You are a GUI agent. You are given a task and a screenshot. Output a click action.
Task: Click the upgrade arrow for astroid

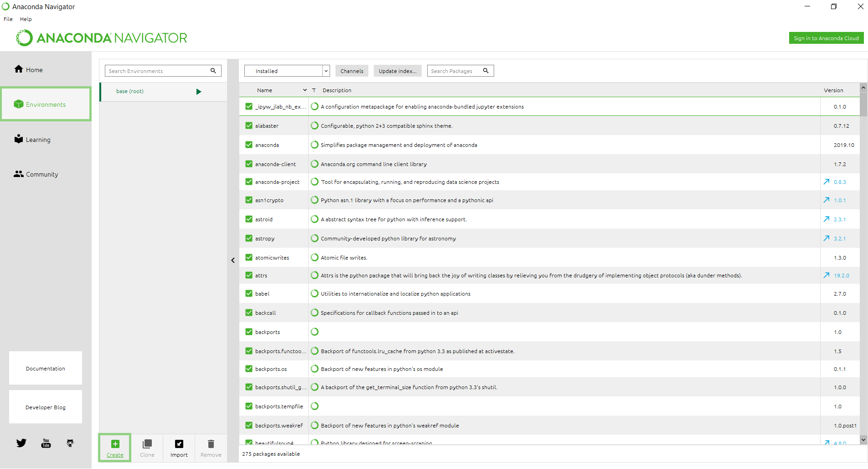(827, 219)
